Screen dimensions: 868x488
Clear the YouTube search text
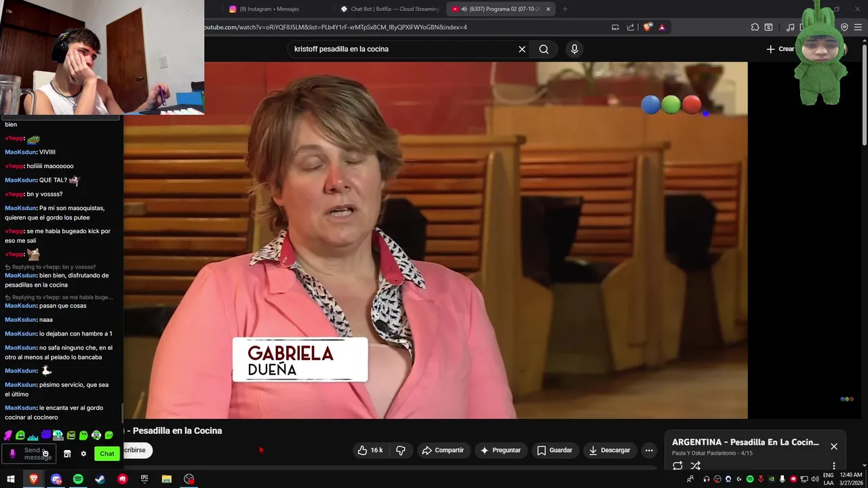point(522,49)
